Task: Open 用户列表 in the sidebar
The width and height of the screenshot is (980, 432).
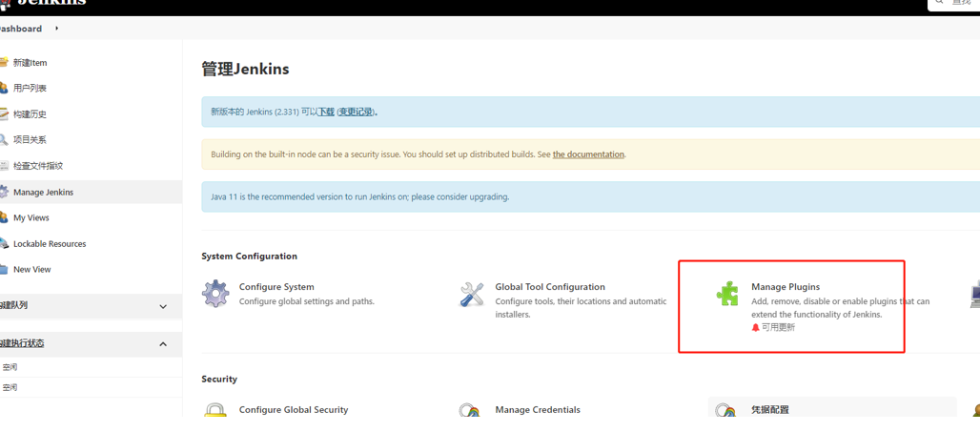Action: coord(30,88)
